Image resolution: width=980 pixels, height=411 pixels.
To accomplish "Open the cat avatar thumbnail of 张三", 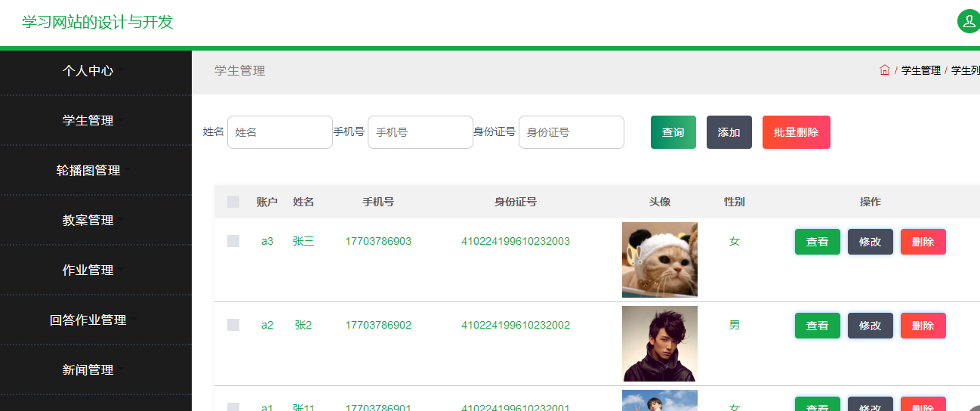I will [660, 260].
